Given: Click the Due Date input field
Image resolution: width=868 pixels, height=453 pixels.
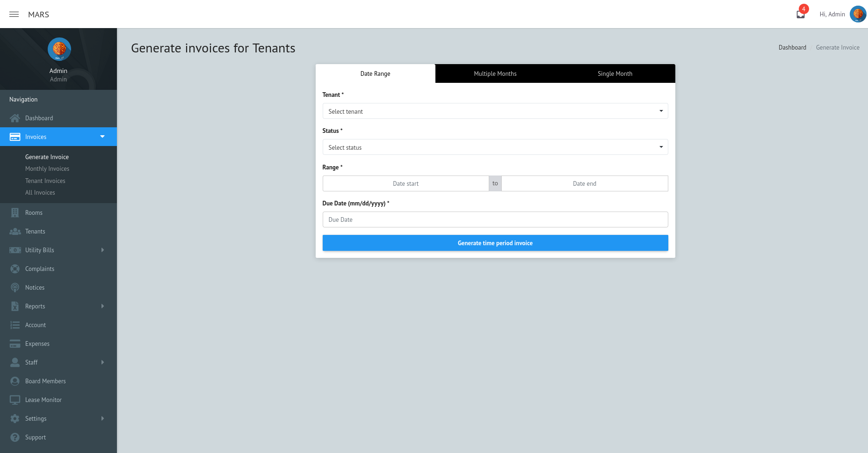Looking at the screenshot, I should point(495,219).
